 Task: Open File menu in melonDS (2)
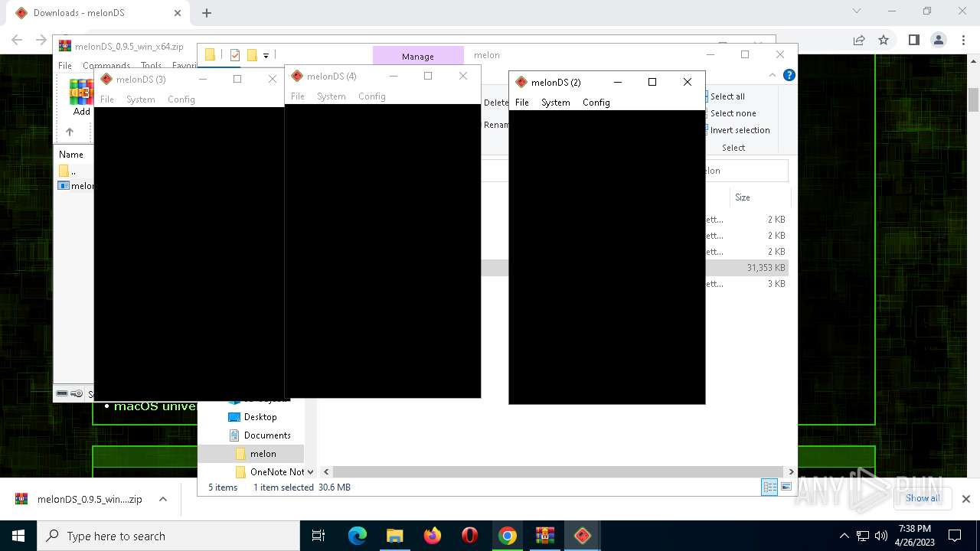522,103
